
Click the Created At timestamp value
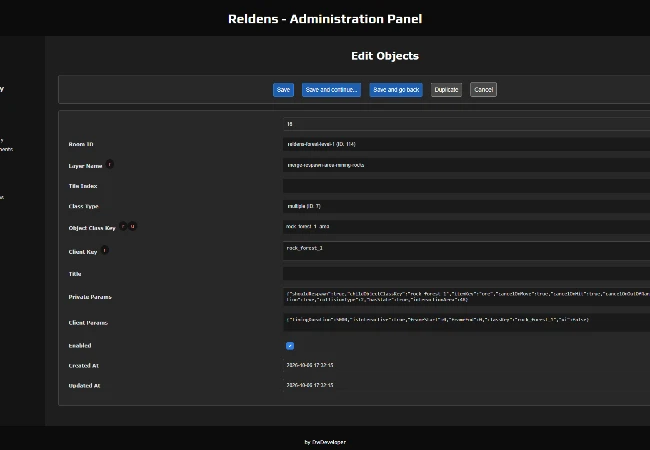[310, 365]
